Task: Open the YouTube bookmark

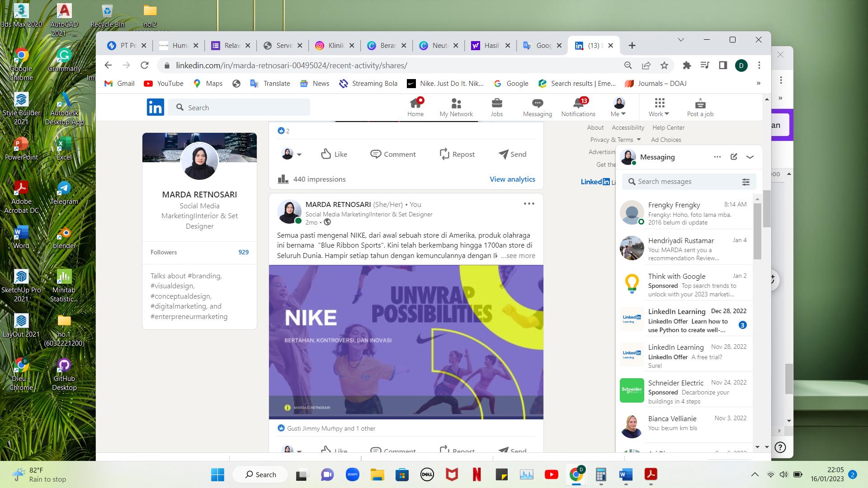Action: point(163,84)
